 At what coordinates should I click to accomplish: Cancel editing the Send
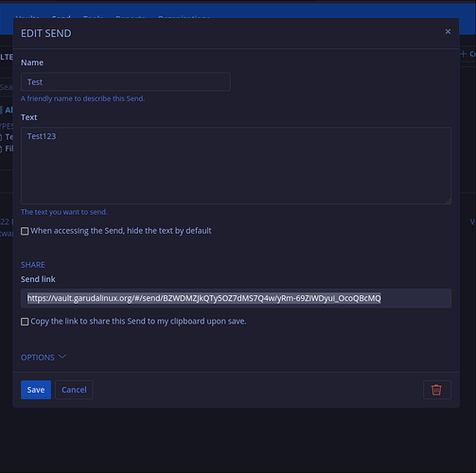pyautogui.click(x=74, y=390)
